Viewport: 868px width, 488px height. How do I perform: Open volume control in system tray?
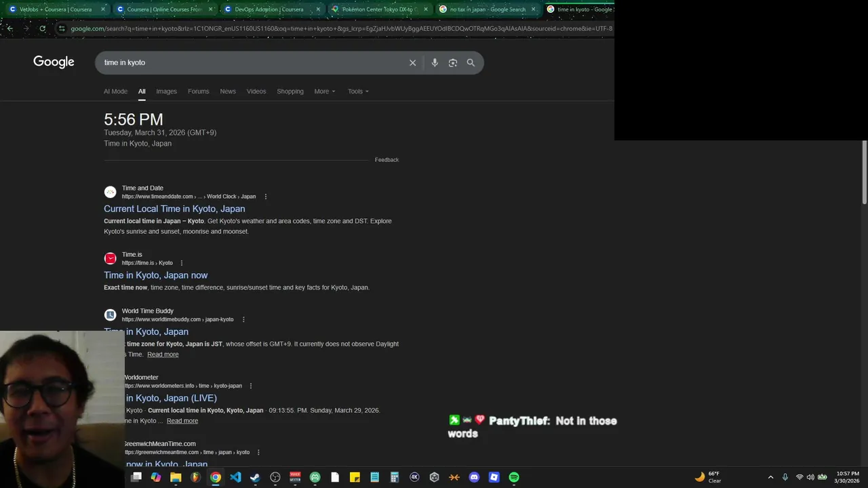810,477
